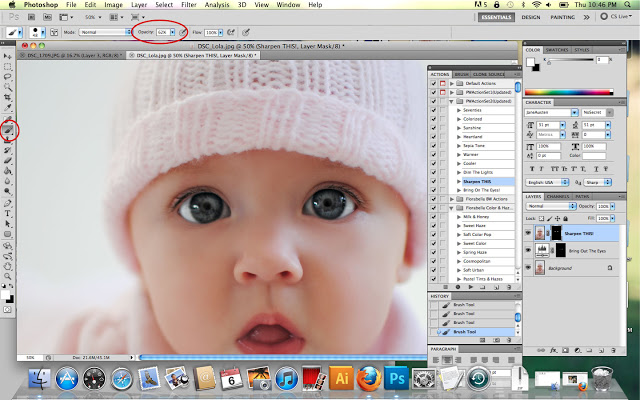Image resolution: width=640 pixels, height=400 pixels.
Task: Select the Soft Color Pop action
Action: 477,235
